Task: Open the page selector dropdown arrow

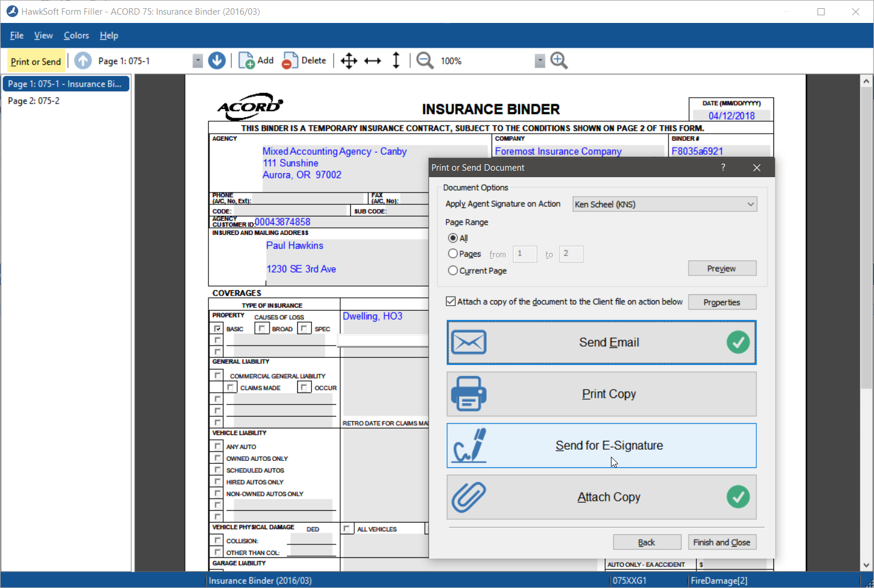Action: 198,61
